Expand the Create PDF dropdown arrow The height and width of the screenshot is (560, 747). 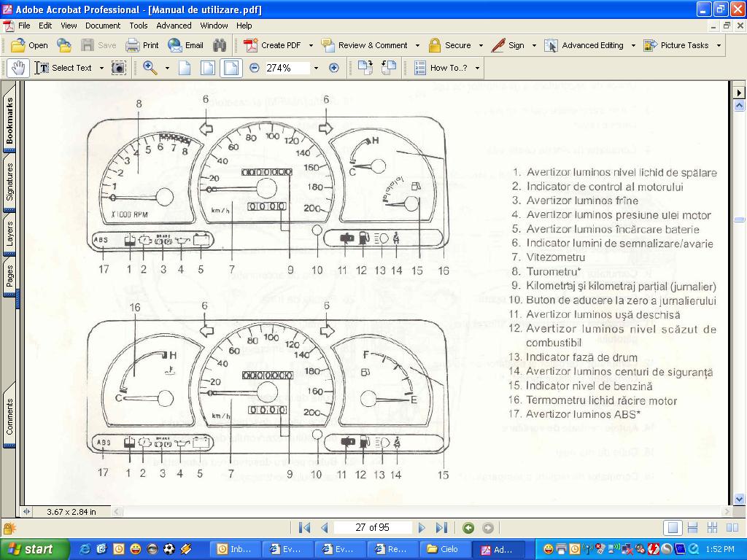311,45
